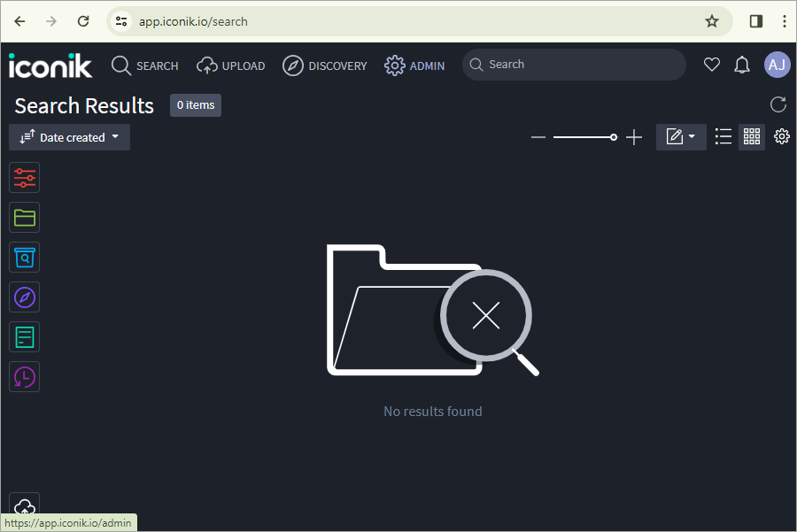Open the edit actions dropdown

681,136
